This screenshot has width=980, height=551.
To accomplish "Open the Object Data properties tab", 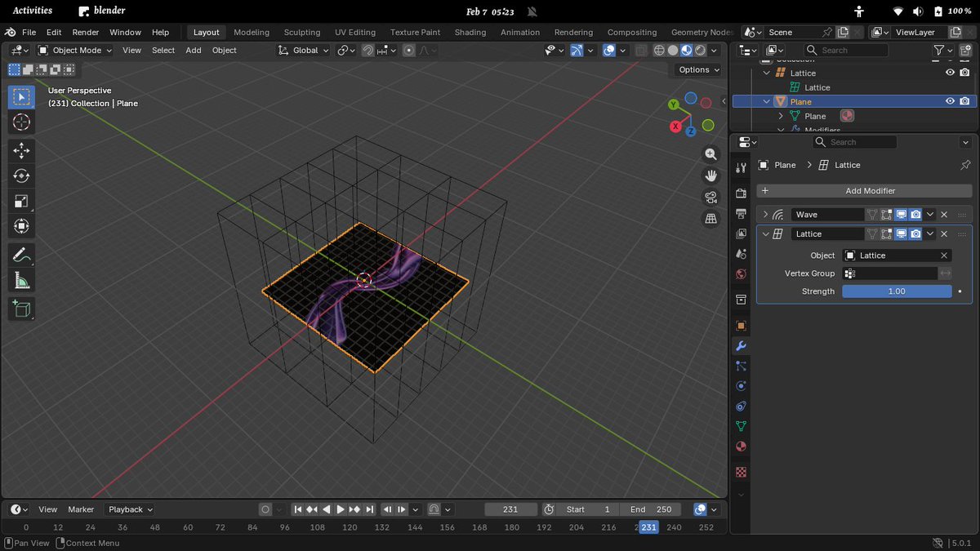I will click(x=741, y=426).
